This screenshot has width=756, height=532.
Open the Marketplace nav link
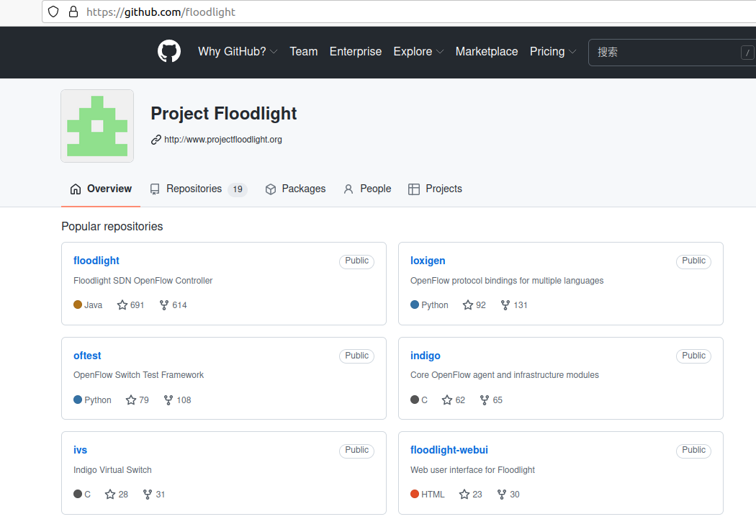487,52
